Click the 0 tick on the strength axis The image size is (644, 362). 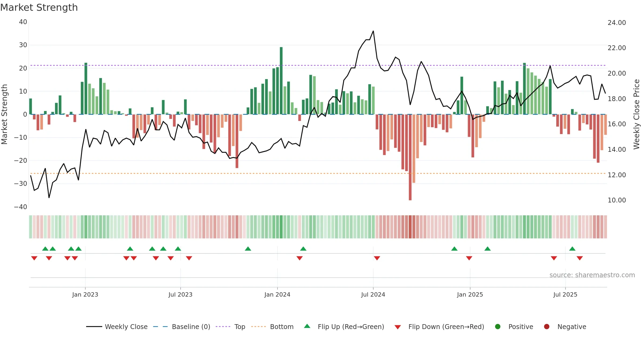[x=25, y=114]
